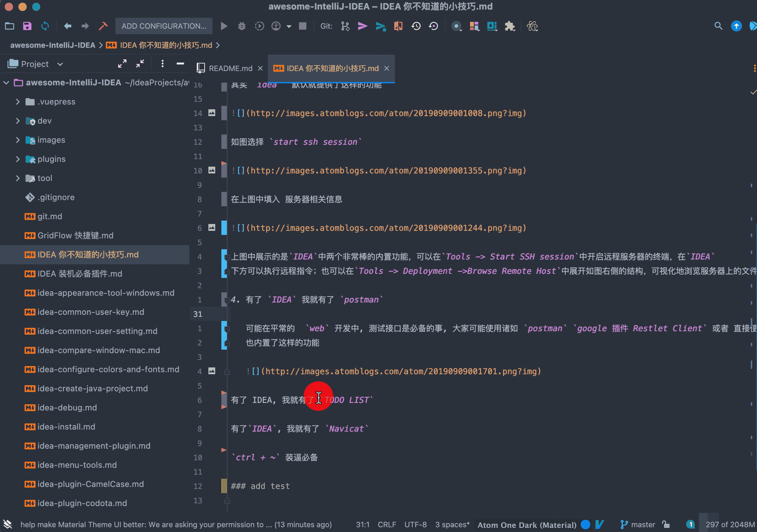Click Git Show History clock icon

(x=416, y=26)
